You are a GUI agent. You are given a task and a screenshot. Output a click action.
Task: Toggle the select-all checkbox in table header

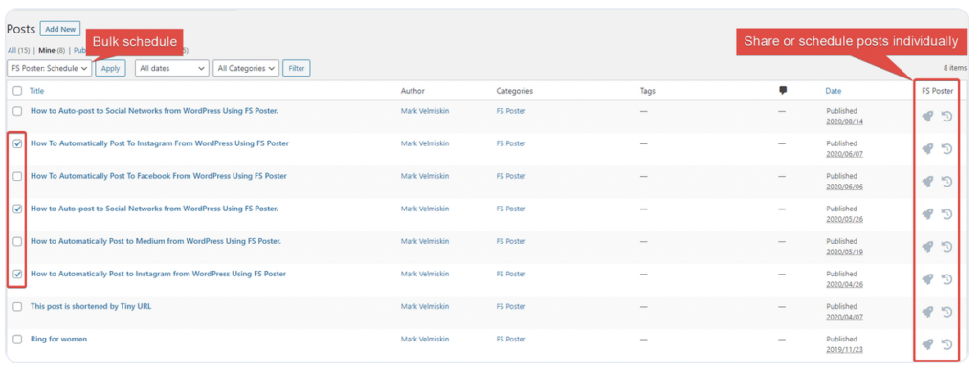click(17, 91)
